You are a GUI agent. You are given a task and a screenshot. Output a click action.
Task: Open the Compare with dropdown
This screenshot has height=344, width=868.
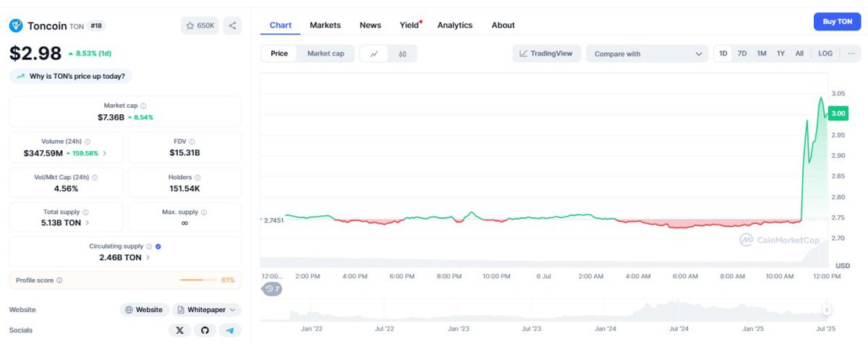click(647, 53)
